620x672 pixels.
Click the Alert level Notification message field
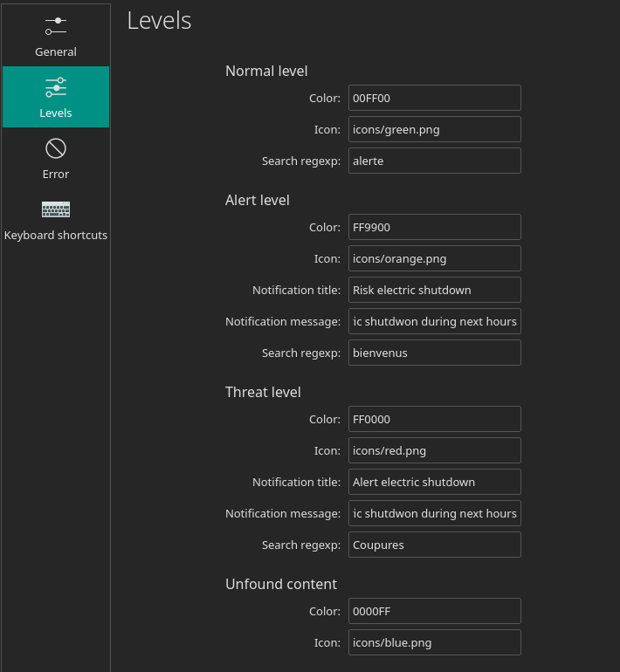[435, 321]
